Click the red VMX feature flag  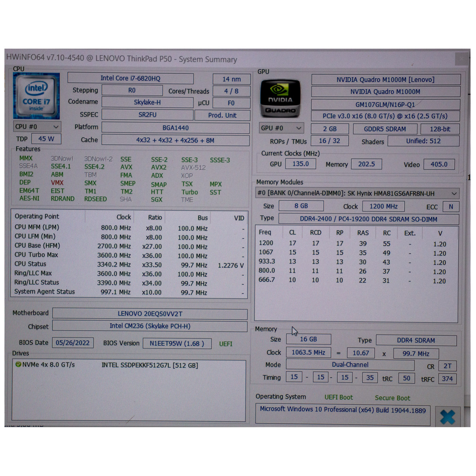pos(57,183)
